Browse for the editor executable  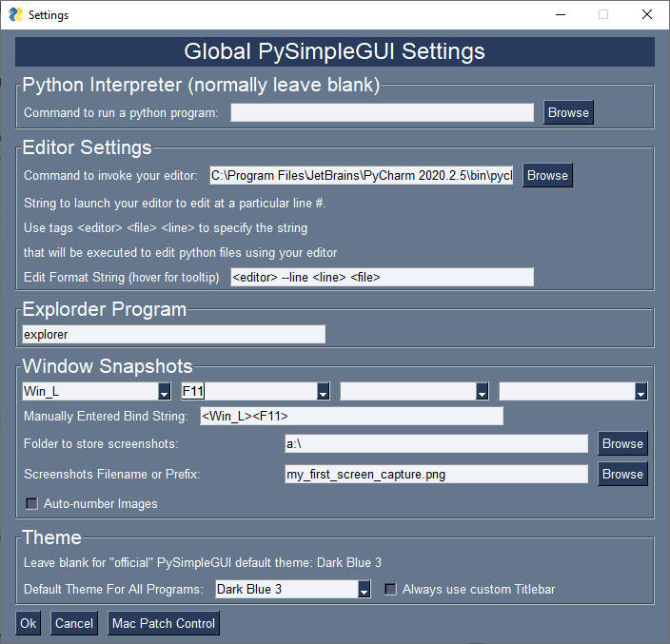coord(547,176)
